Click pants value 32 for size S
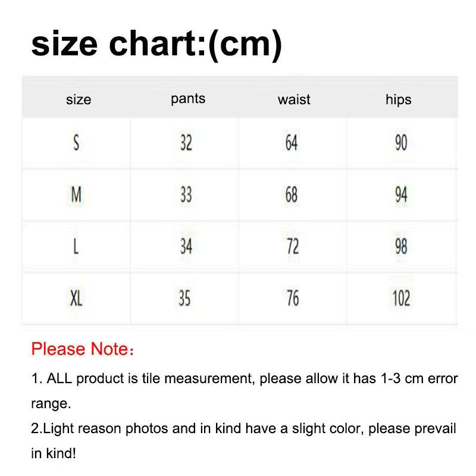The height and width of the screenshot is (476, 476). pyautogui.click(x=186, y=143)
